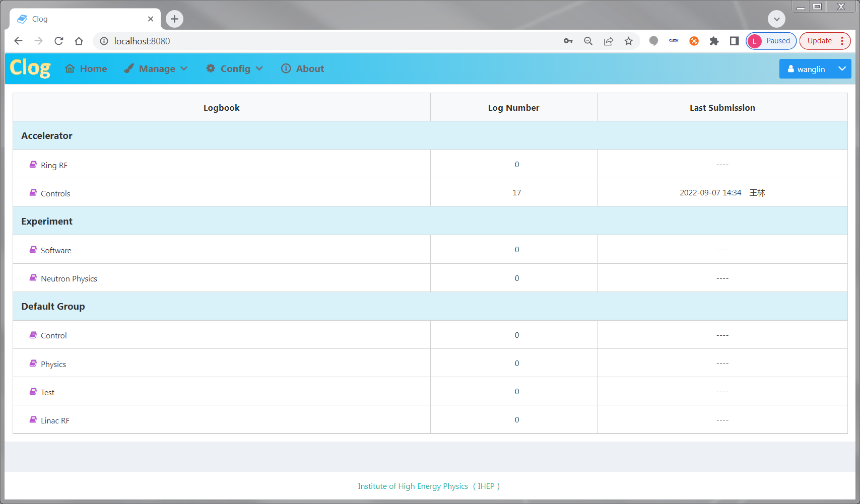Open the saved passwords key icon
860x504 pixels.
click(x=568, y=41)
